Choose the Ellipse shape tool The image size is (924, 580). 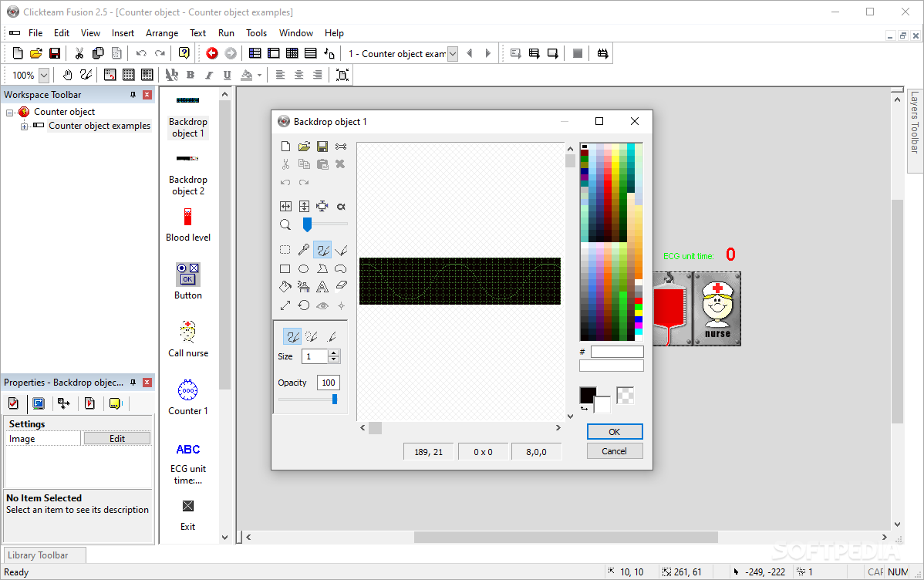click(x=303, y=268)
